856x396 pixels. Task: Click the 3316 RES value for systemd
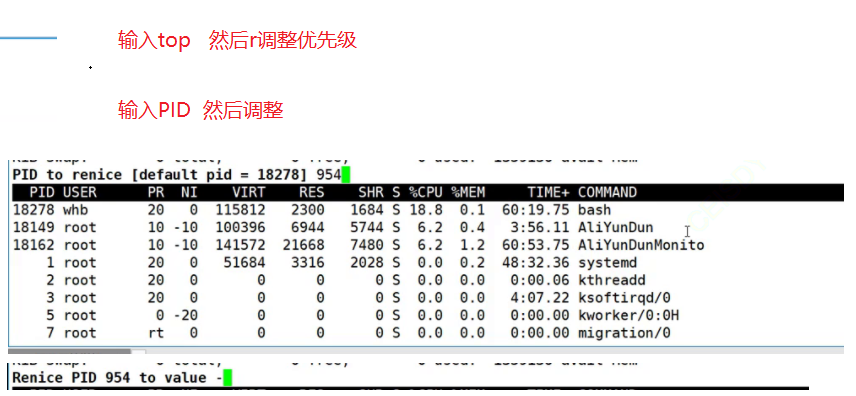(308, 263)
